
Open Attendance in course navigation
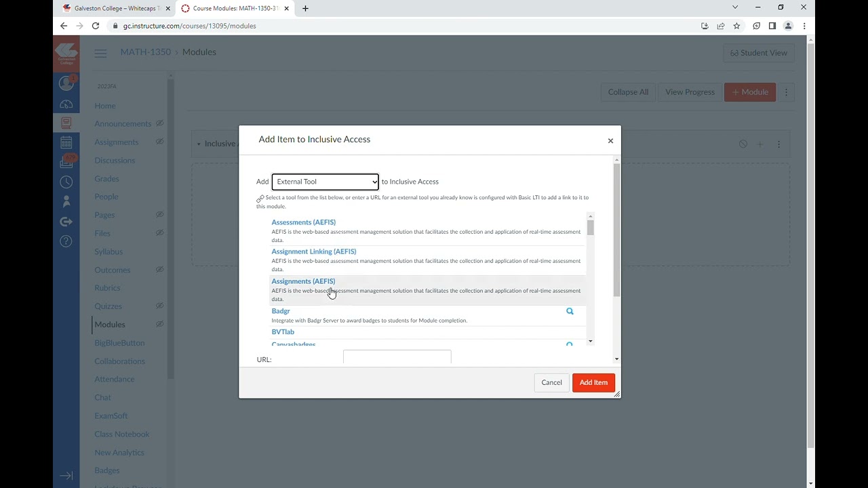point(115,380)
